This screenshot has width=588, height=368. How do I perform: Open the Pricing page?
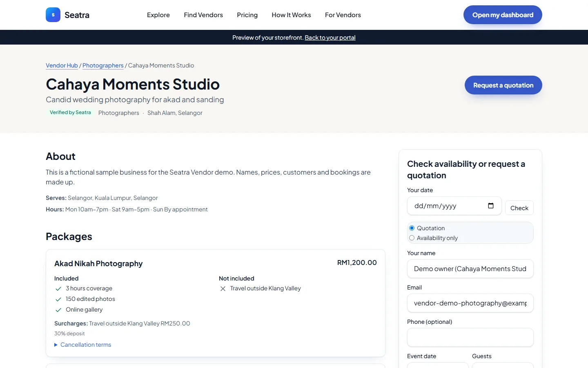[247, 15]
